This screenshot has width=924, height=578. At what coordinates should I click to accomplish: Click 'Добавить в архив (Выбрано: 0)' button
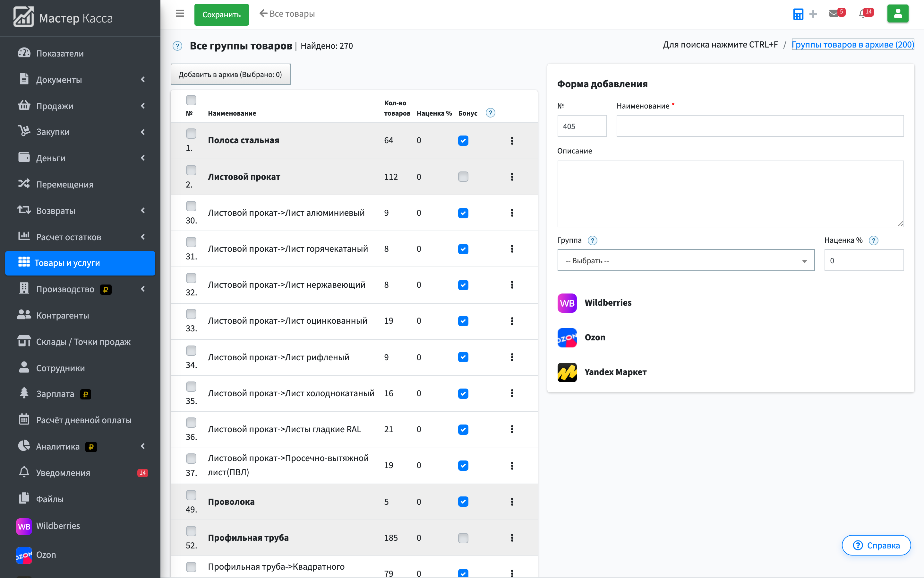[x=230, y=74]
